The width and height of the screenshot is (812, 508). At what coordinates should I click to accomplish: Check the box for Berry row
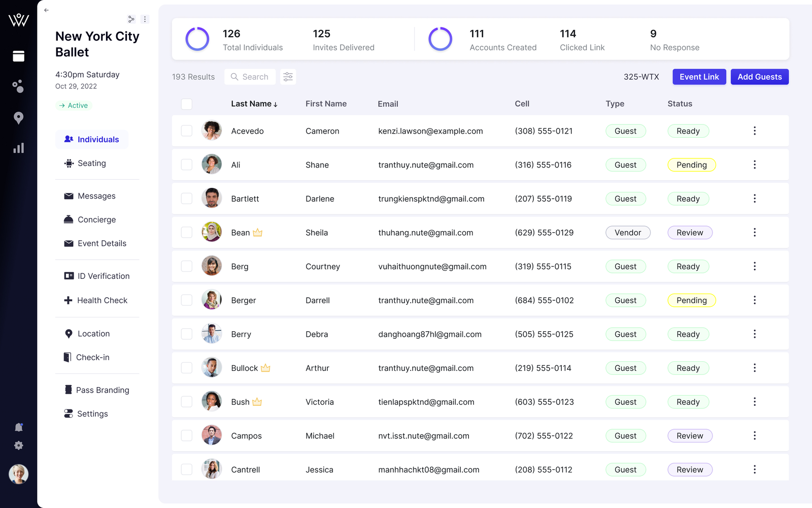pyautogui.click(x=187, y=334)
